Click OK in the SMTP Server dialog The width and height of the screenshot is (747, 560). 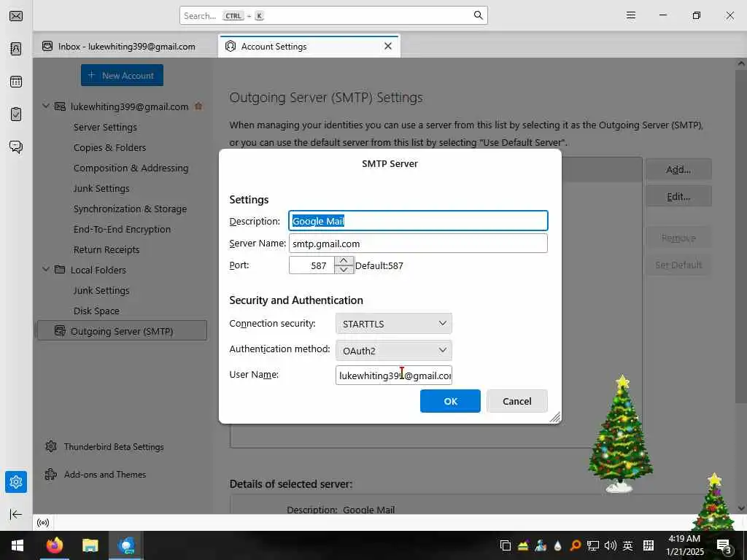[x=450, y=401]
